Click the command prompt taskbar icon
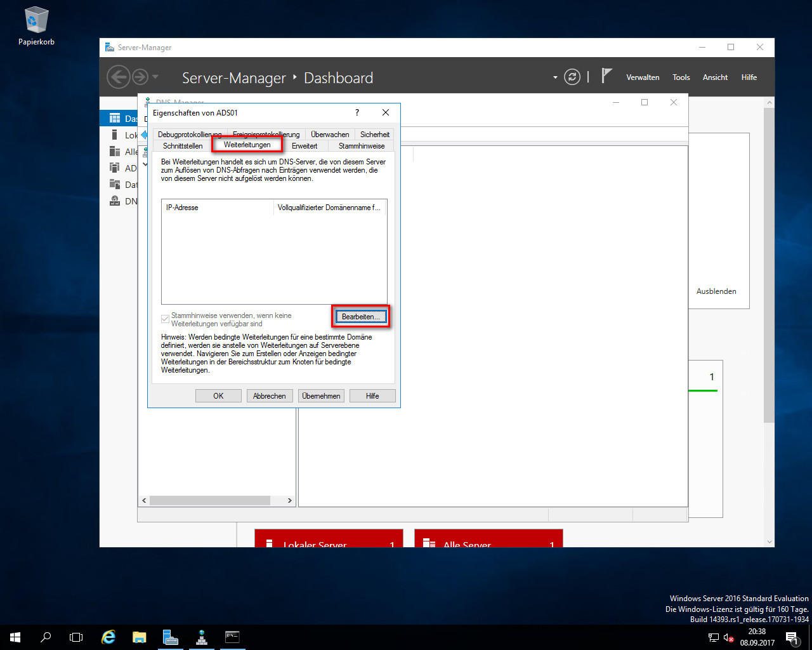 pos(232,637)
